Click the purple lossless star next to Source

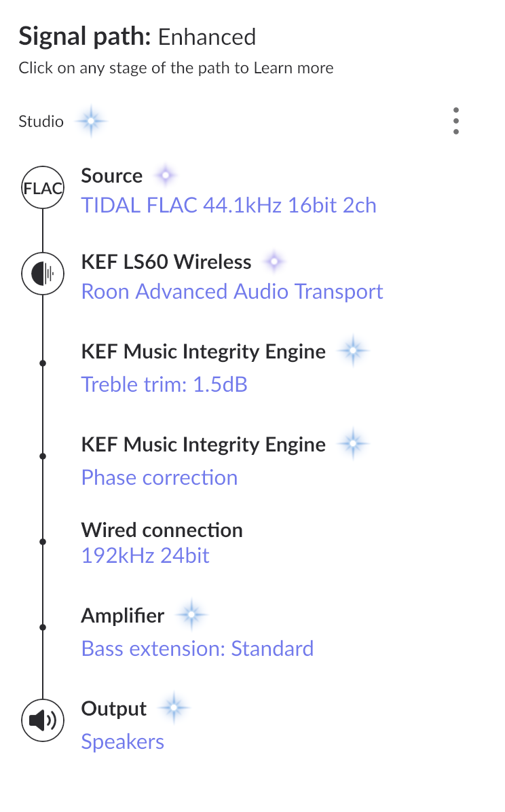click(166, 176)
